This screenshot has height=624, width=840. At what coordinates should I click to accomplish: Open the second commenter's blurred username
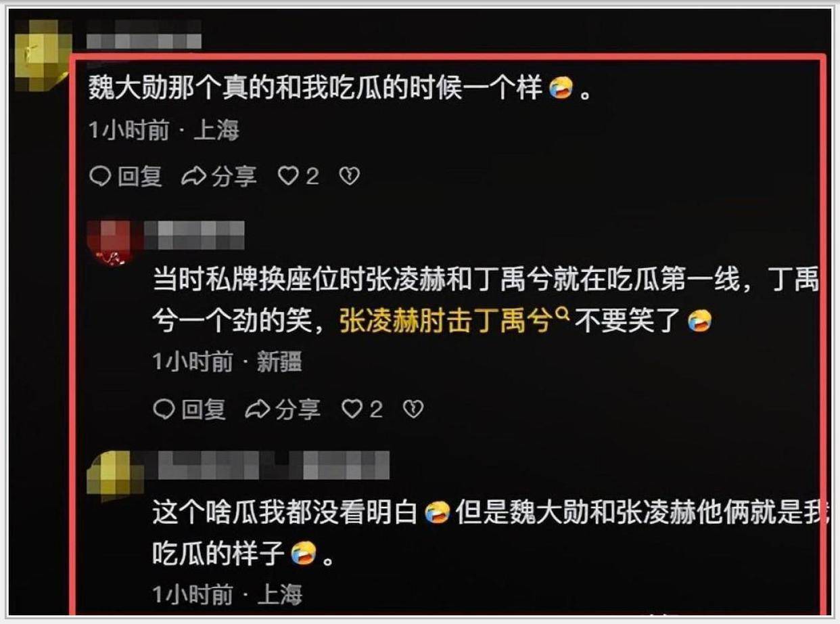click(x=194, y=233)
